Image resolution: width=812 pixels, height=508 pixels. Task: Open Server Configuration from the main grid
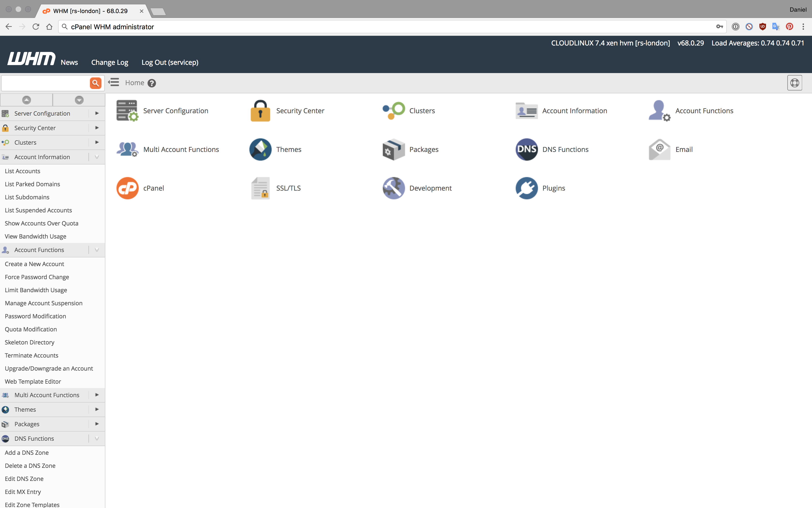click(x=162, y=111)
